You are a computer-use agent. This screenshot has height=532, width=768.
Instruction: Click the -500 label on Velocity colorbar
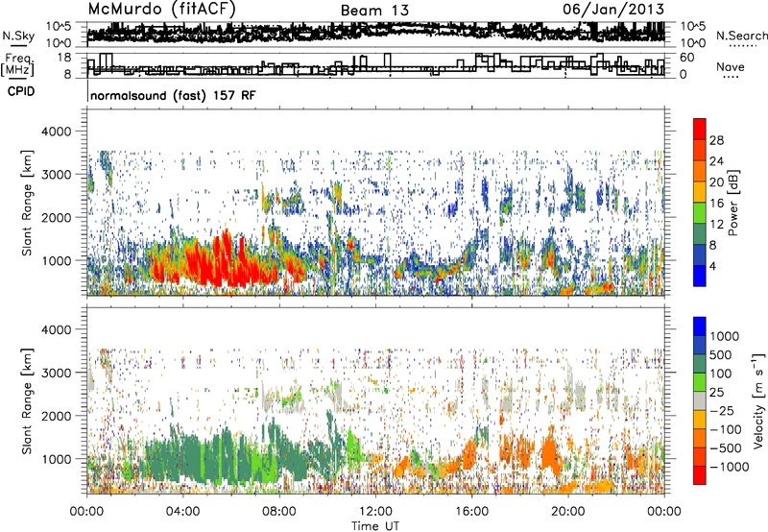click(726, 448)
